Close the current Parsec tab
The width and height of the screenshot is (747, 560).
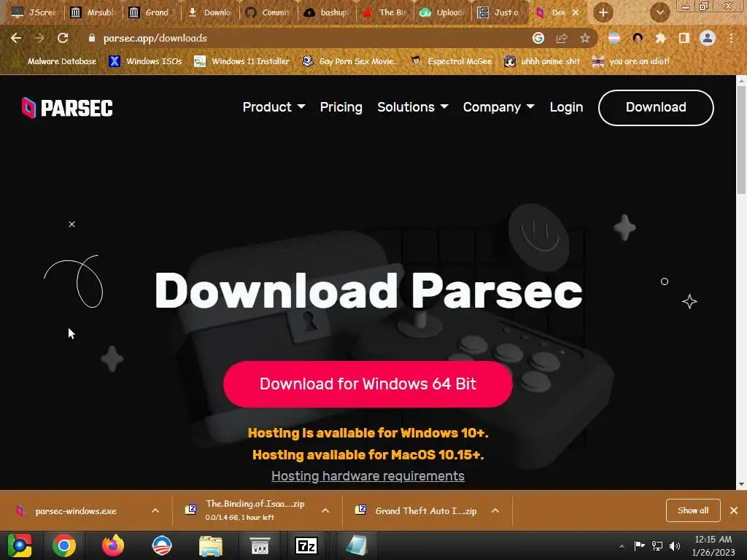coord(576,12)
